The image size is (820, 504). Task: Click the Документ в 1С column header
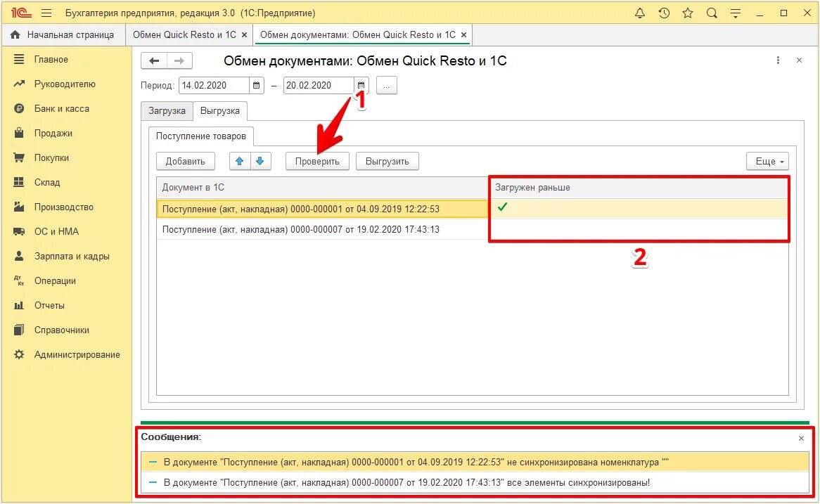[322, 188]
